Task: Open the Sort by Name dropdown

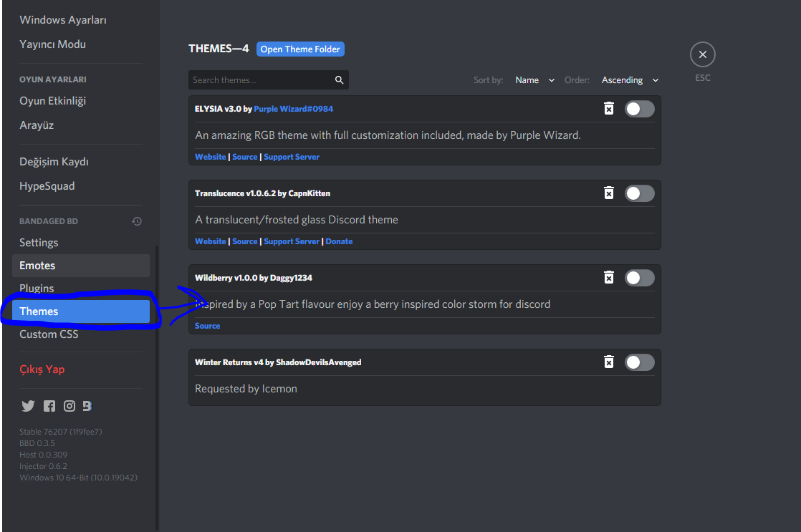Action: click(x=534, y=80)
